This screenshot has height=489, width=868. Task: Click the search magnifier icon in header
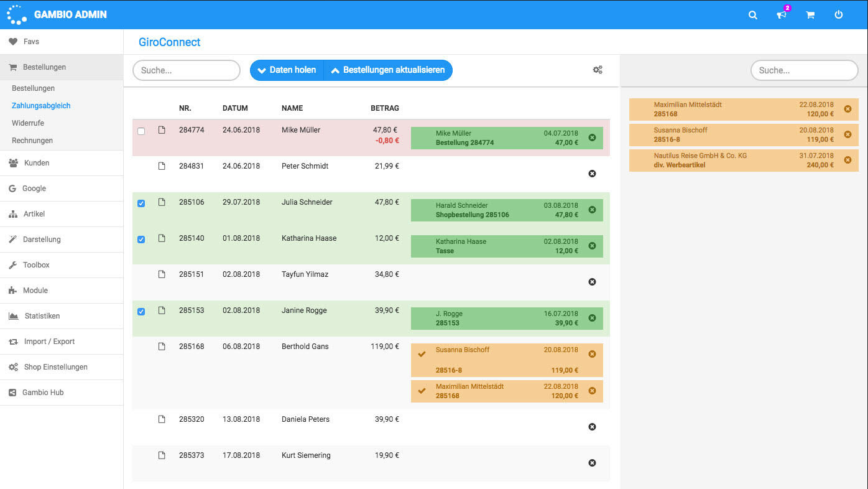(752, 15)
